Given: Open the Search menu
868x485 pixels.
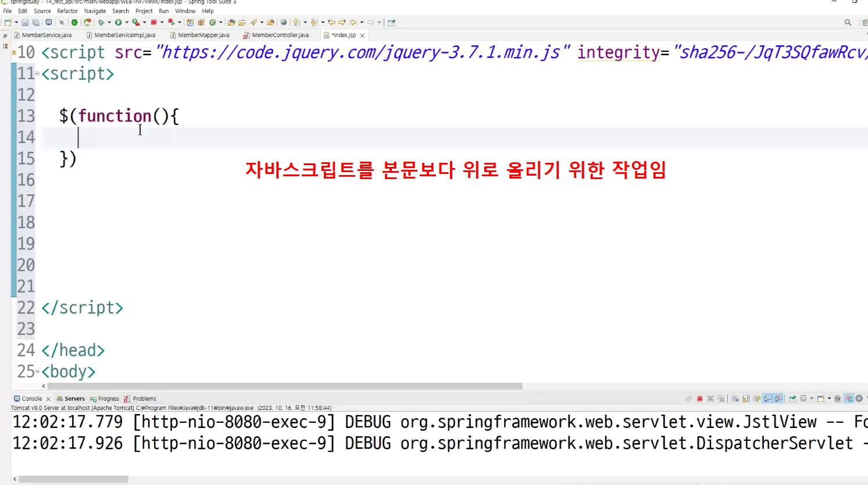Looking at the screenshot, I should pyautogui.click(x=120, y=11).
